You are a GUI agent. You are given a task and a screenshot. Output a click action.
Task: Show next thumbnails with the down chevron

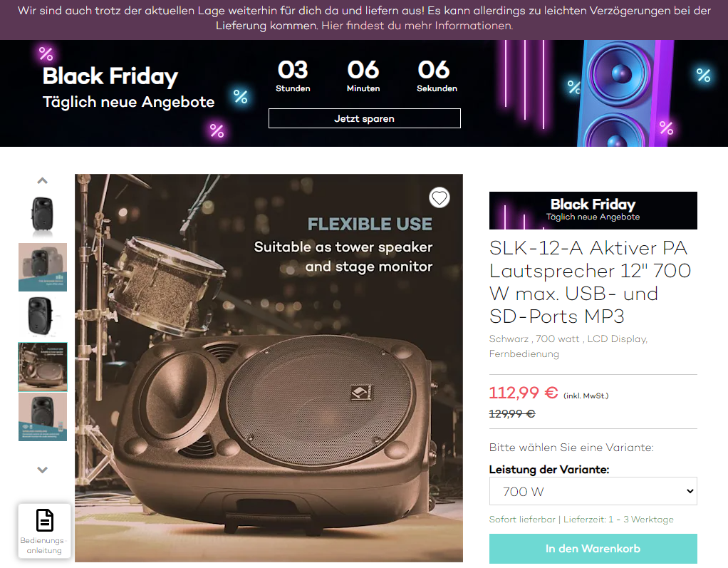42,470
